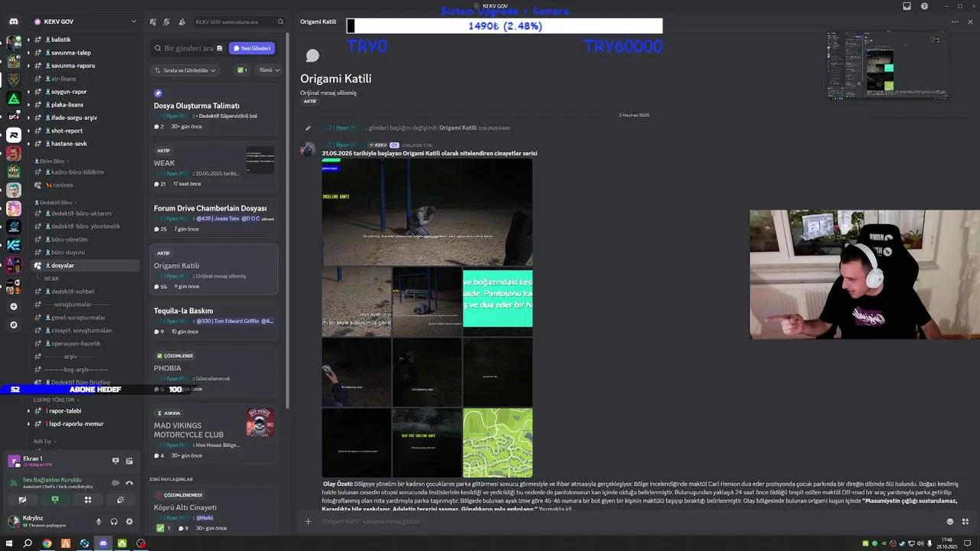Open noise suppression waveform icon

coord(116,483)
